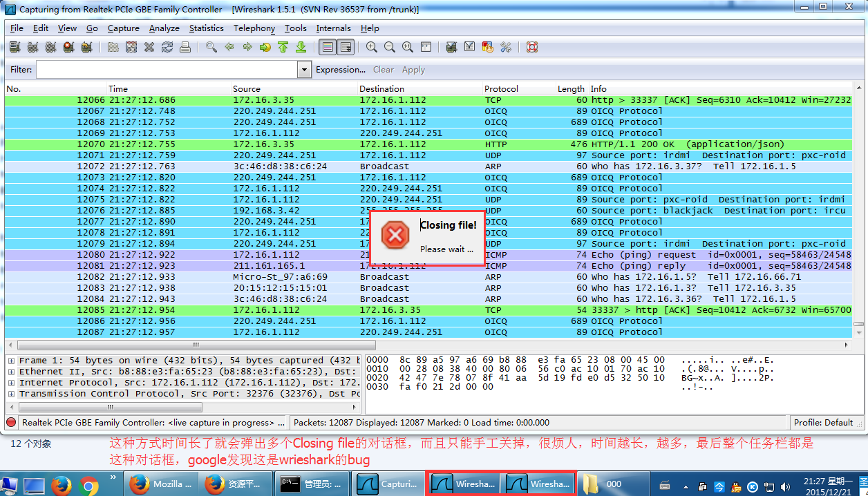Print packets toolbar icon
This screenshot has height=496, width=868.
[x=185, y=47]
